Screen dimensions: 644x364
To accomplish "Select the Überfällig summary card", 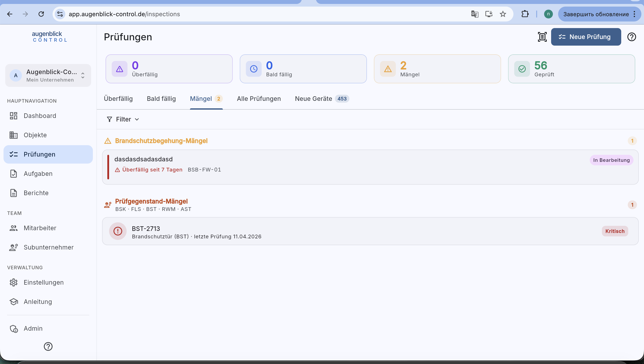I will (169, 69).
